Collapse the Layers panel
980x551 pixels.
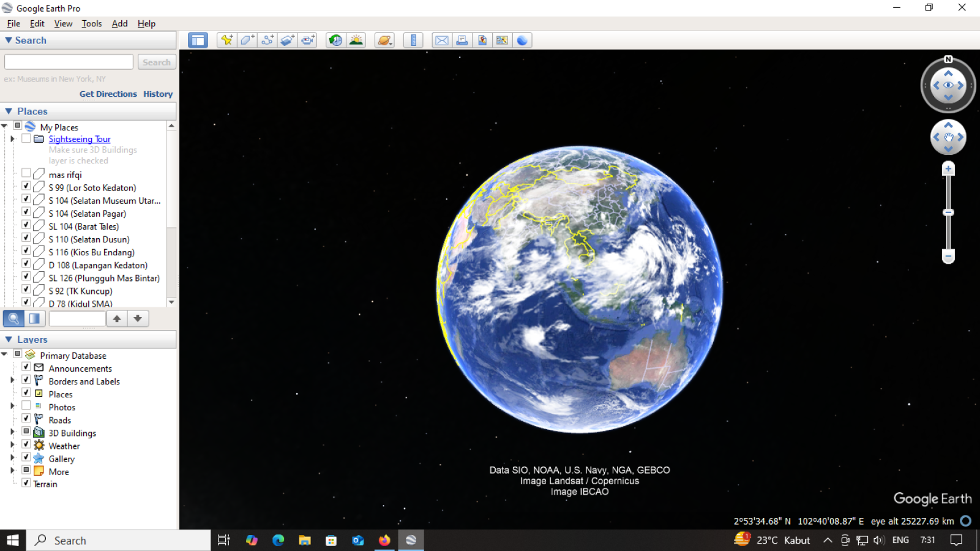[x=9, y=339]
